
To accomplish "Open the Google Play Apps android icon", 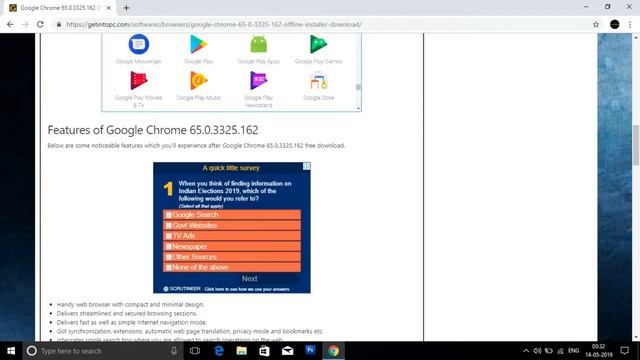I will (x=258, y=44).
